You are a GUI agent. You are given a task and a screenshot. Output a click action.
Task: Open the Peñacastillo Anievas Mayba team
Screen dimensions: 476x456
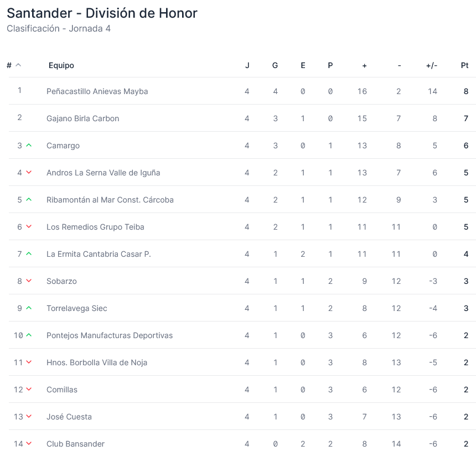tap(97, 91)
